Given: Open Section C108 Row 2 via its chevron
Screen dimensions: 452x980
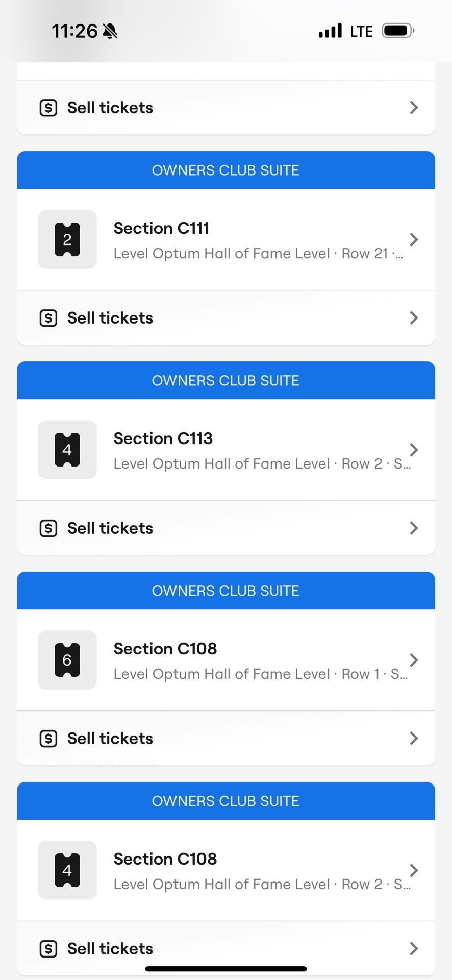Looking at the screenshot, I should click(x=414, y=870).
